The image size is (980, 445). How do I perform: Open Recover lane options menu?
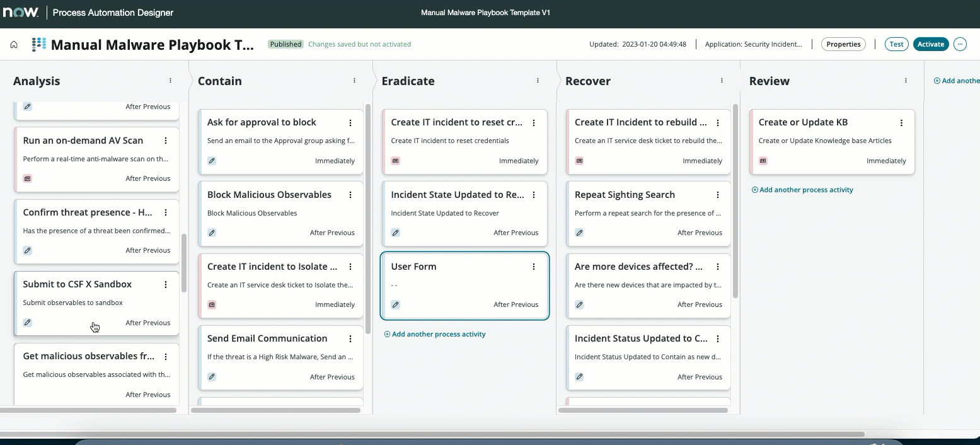point(722,81)
